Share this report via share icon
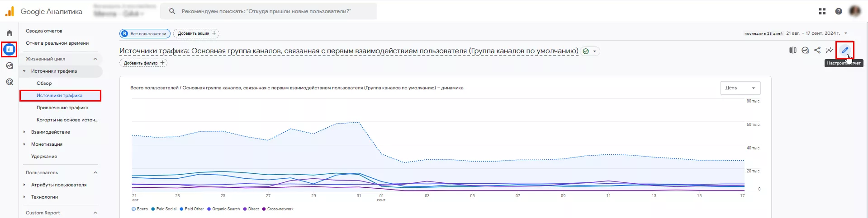The image size is (868, 218). click(x=817, y=50)
